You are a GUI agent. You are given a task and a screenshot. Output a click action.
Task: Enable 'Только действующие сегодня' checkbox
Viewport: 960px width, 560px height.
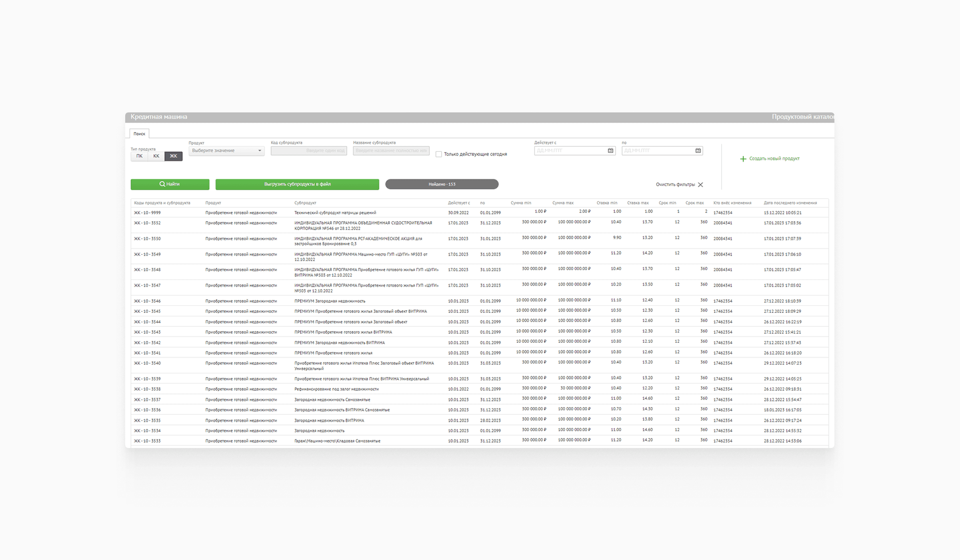coord(439,154)
